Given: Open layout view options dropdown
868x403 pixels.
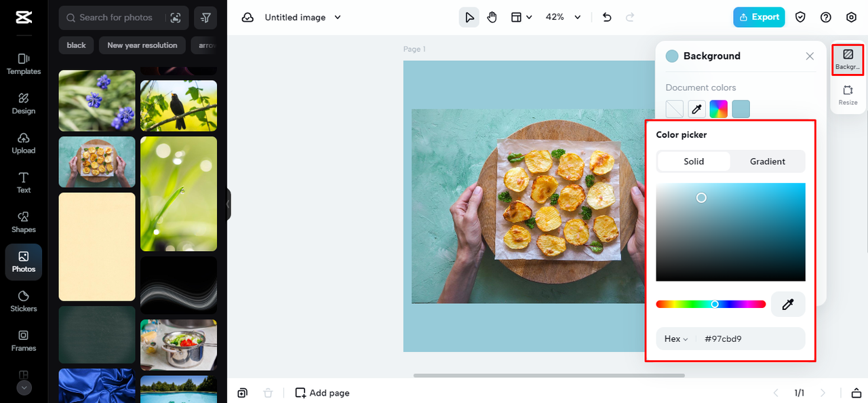Looking at the screenshot, I should [x=521, y=18].
